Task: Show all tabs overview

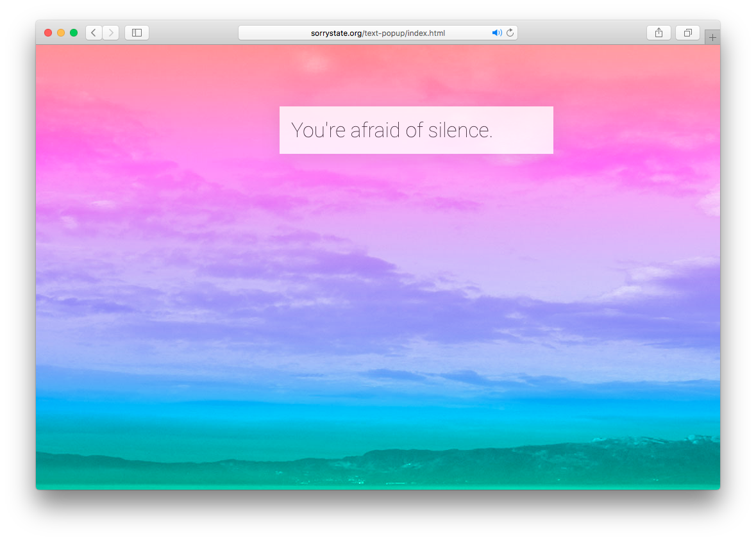Action: 687,33
